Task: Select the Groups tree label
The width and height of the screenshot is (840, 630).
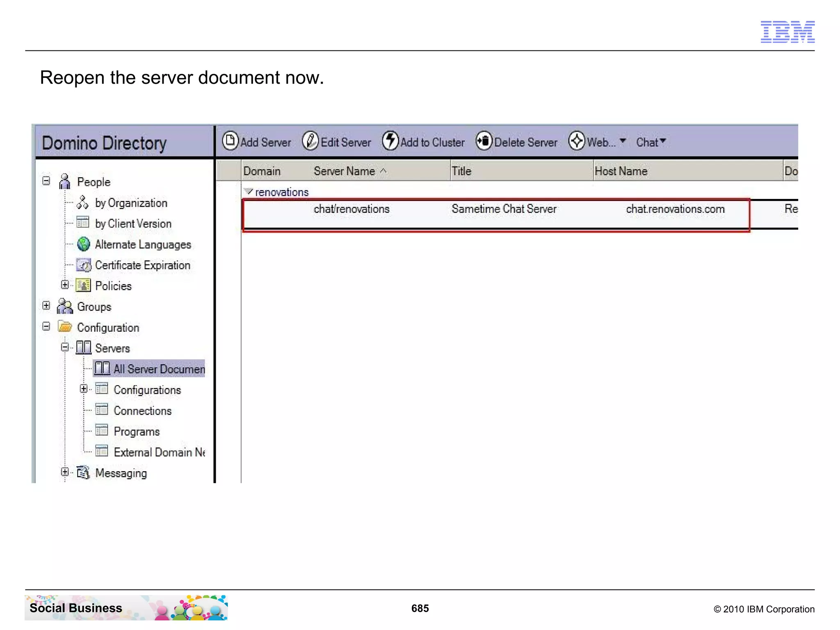Action: click(94, 307)
